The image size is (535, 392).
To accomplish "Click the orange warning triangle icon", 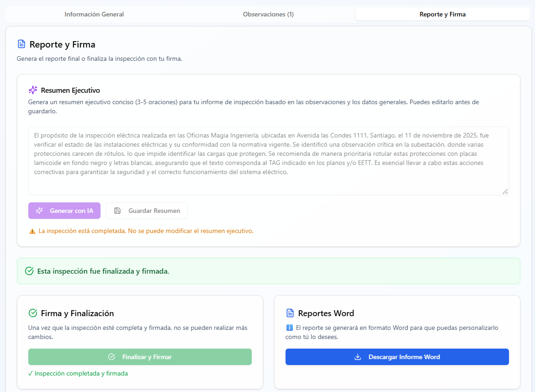I will click(x=32, y=231).
